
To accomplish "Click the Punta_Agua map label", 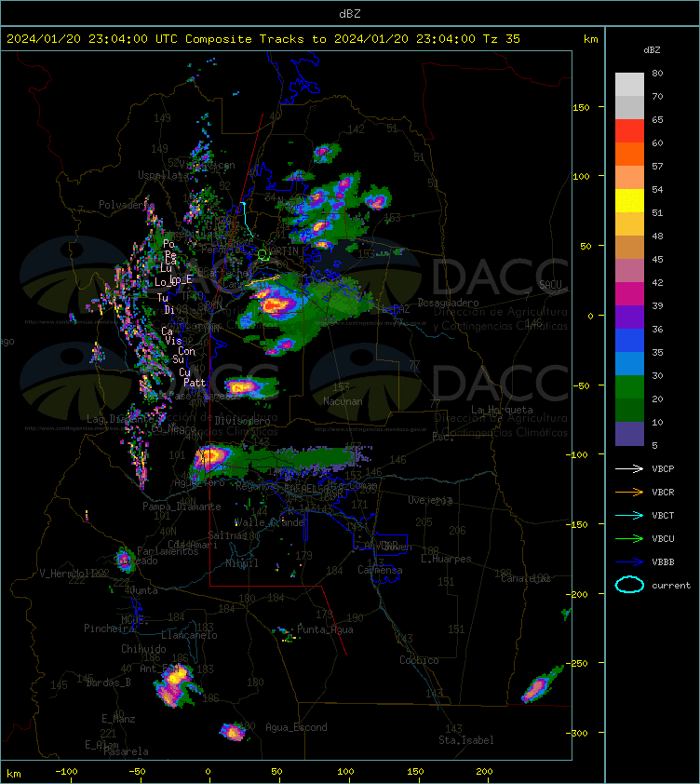I will 325,629.
